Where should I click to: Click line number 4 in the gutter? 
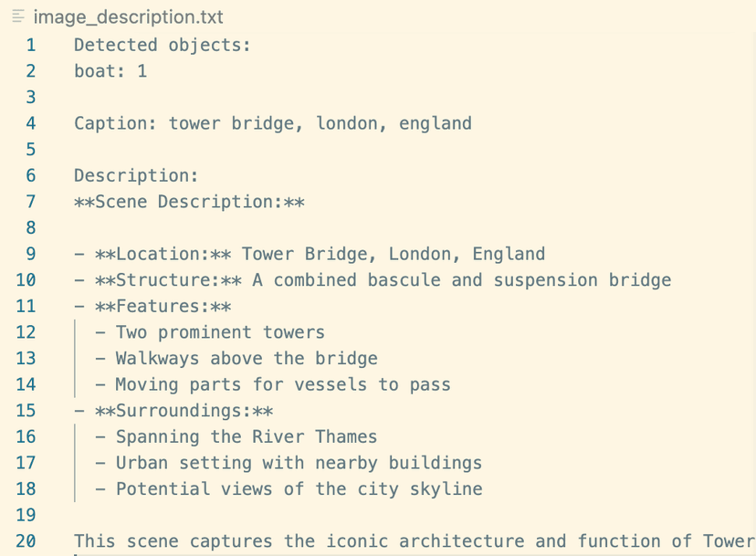coord(31,123)
